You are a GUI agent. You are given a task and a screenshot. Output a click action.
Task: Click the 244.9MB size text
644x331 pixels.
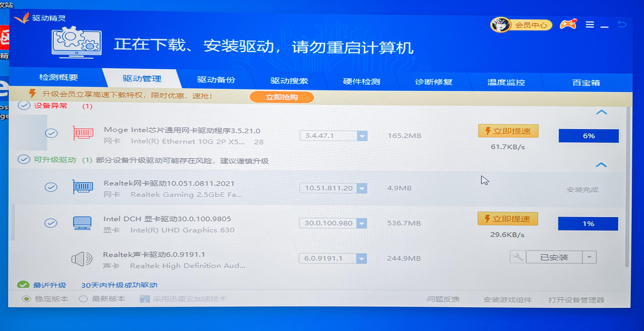click(404, 258)
